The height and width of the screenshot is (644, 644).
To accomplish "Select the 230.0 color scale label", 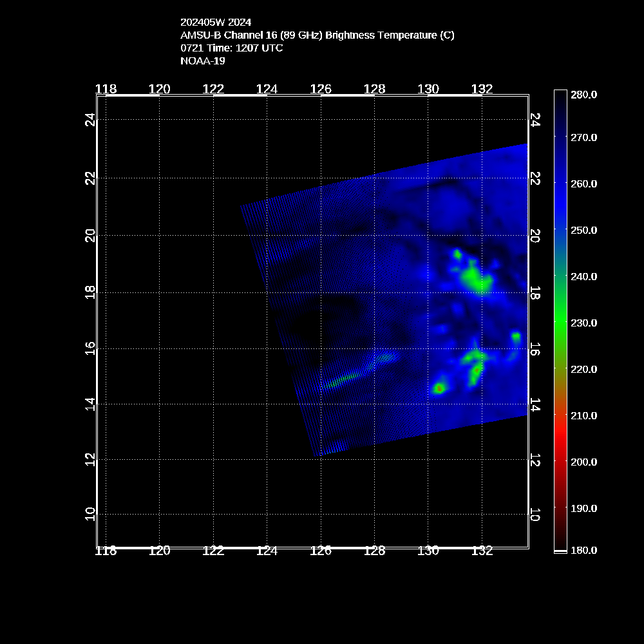I will point(583,323).
